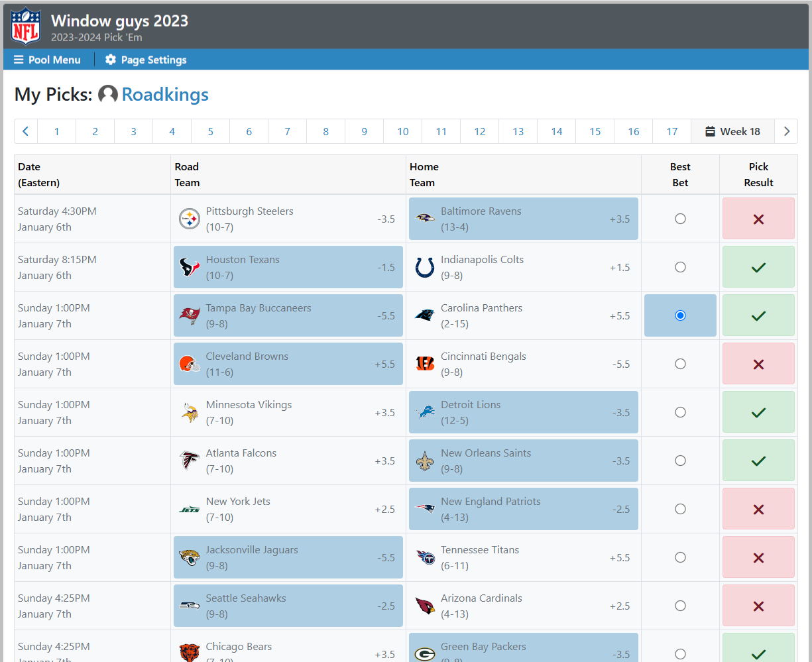Click the Cincinnati Bengals B logo
Viewport: 812px width, 662px height.
tap(425, 364)
